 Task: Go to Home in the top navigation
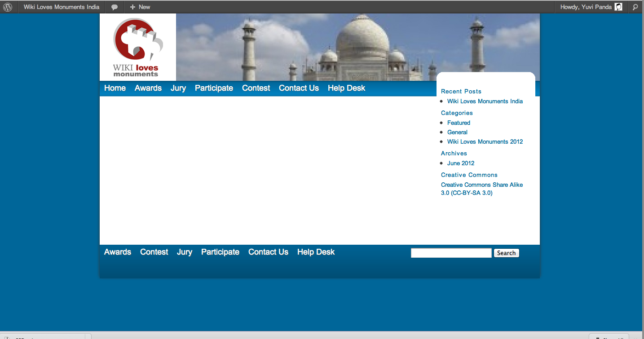[115, 88]
